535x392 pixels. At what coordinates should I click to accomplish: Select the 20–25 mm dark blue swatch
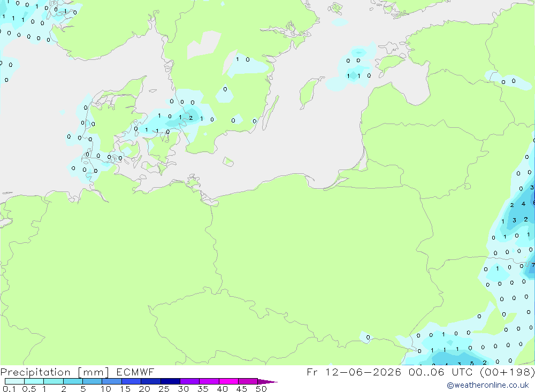click(x=151, y=381)
